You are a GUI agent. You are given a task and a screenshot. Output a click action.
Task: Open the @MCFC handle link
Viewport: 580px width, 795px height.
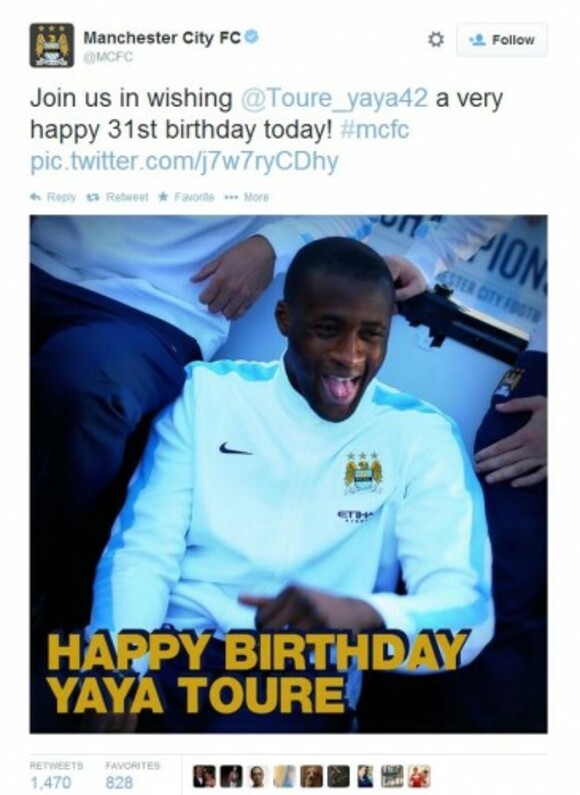coord(108,57)
